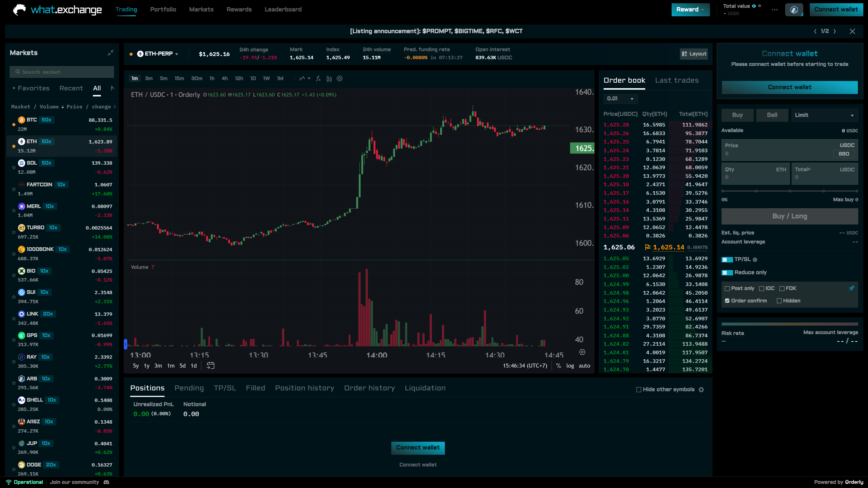Viewport: 868px width, 488px height.
Task: Check the Post only option
Action: (727, 288)
